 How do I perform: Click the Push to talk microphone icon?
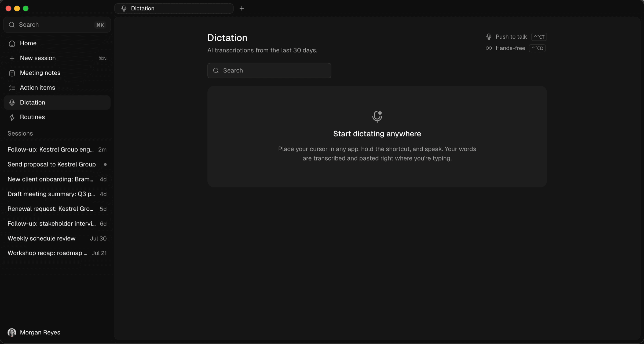pyautogui.click(x=489, y=37)
